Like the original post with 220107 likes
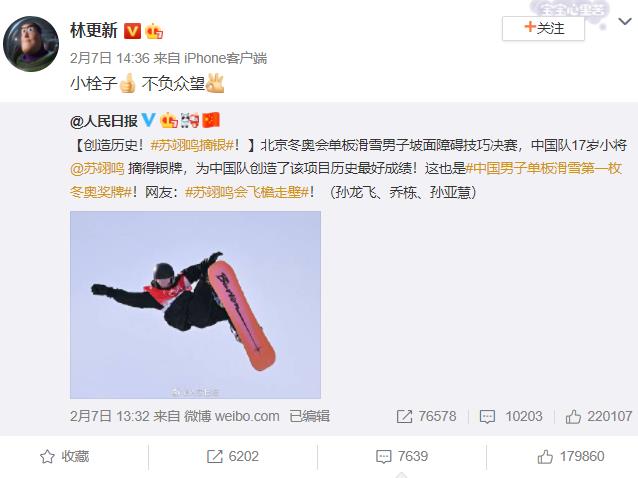Screen dimensions: 638x478 (x=599, y=416)
